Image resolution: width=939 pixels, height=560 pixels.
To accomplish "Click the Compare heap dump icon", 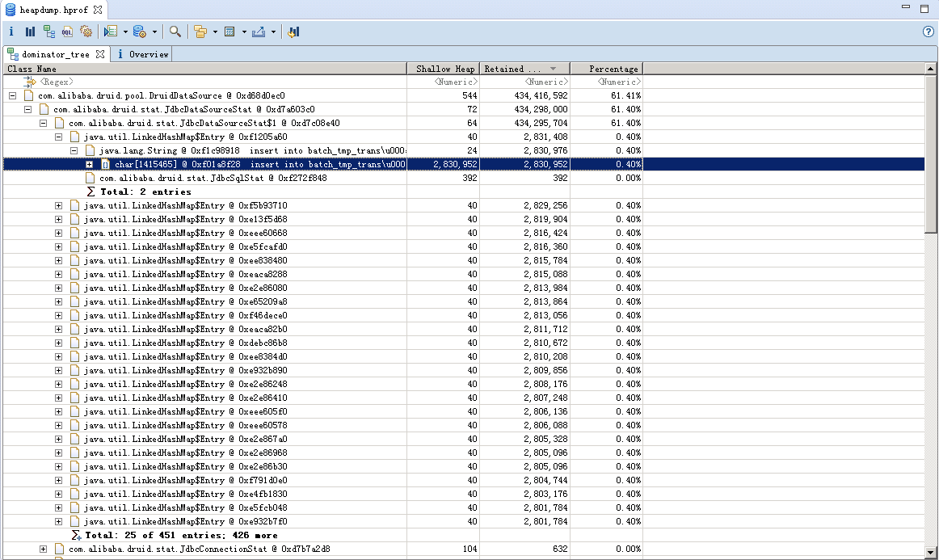I will [x=293, y=32].
